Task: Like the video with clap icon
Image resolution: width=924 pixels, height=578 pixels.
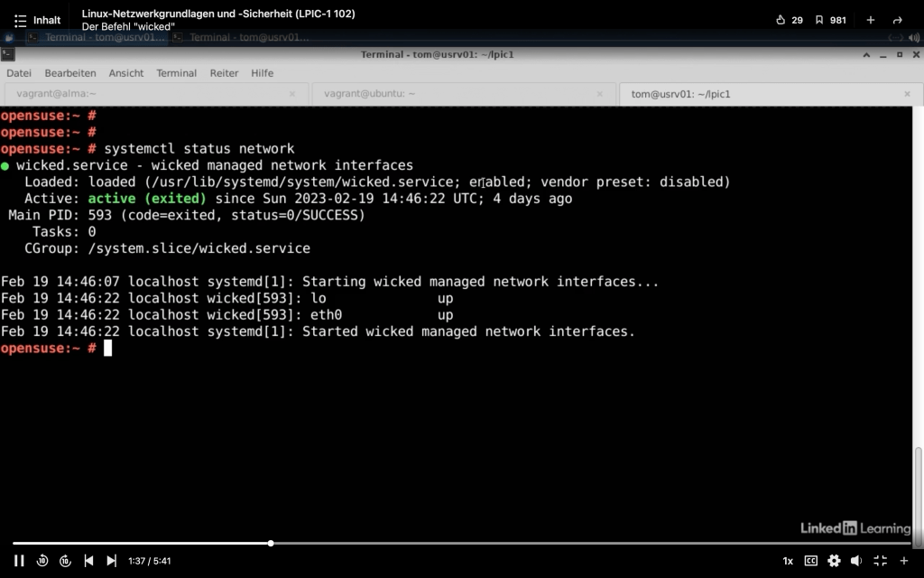Action: tap(789, 20)
